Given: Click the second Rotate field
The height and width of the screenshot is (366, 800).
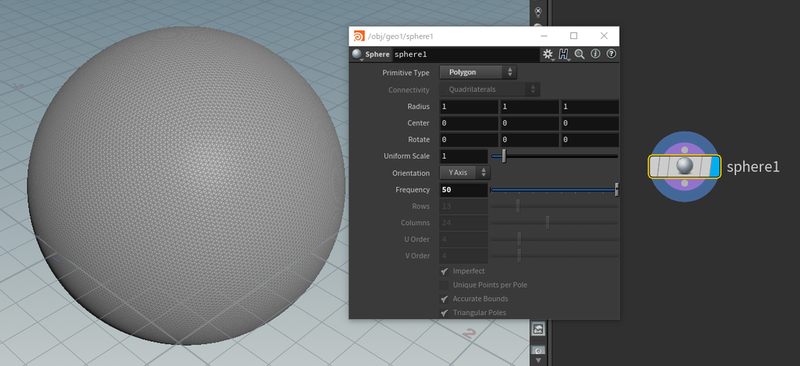Looking at the screenshot, I should pos(529,139).
